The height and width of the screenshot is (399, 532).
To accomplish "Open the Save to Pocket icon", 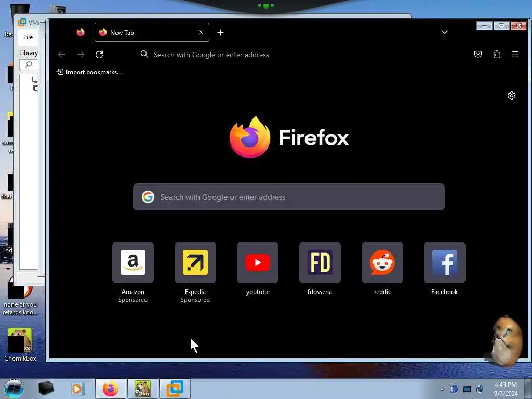I will click(x=478, y=54).
